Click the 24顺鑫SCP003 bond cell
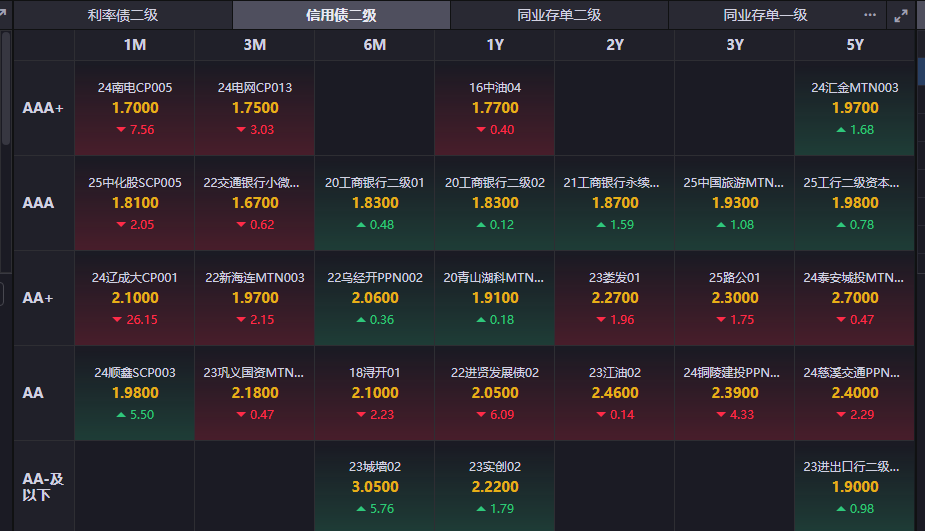The image size is (925, 531). 135,393
